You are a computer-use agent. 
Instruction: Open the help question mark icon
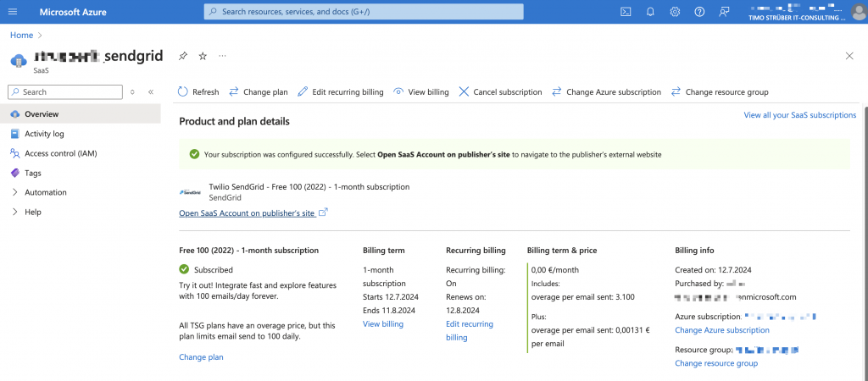(699, 12)
